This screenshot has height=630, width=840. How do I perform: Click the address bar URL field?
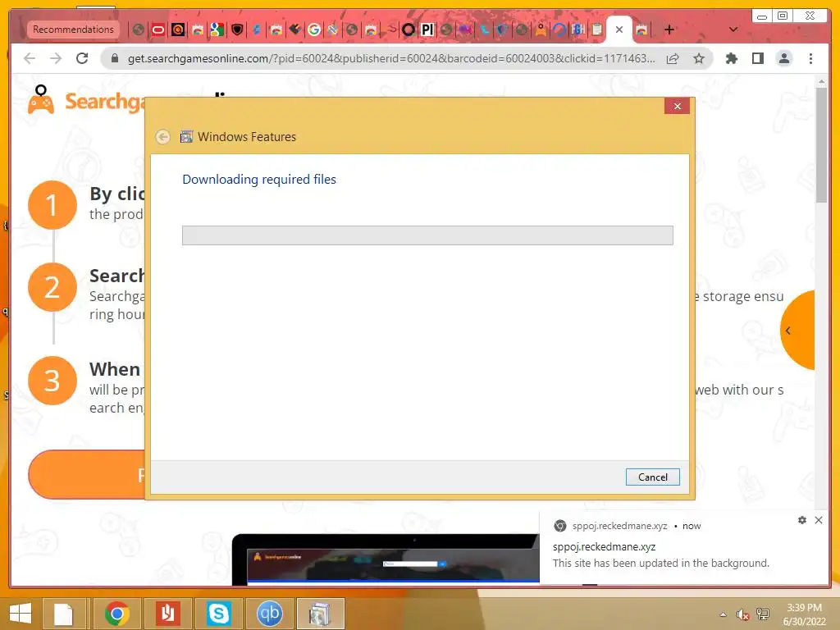[x=391, y=58]
